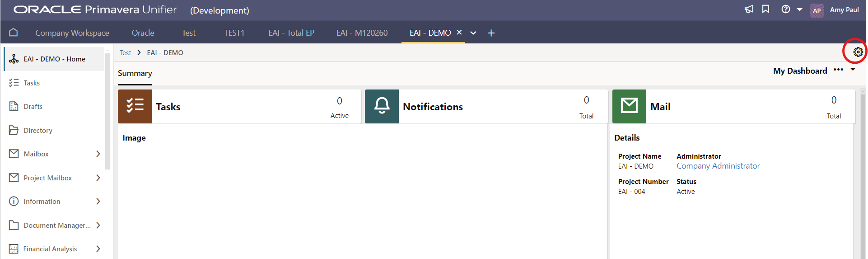Click the Company Administrator link
868x259 pixels.
(x=718, y=166)
